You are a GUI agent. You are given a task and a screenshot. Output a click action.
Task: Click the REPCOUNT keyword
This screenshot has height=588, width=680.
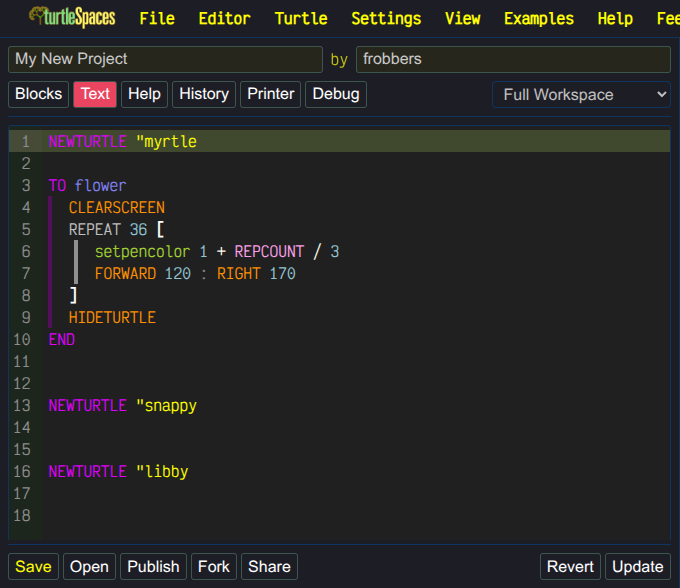tap(269, 252)
